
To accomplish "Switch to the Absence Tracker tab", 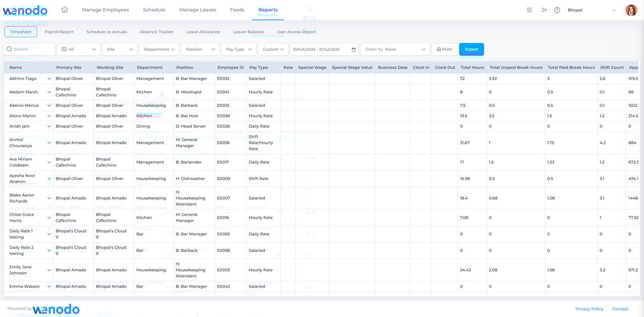I will point(157,32).
